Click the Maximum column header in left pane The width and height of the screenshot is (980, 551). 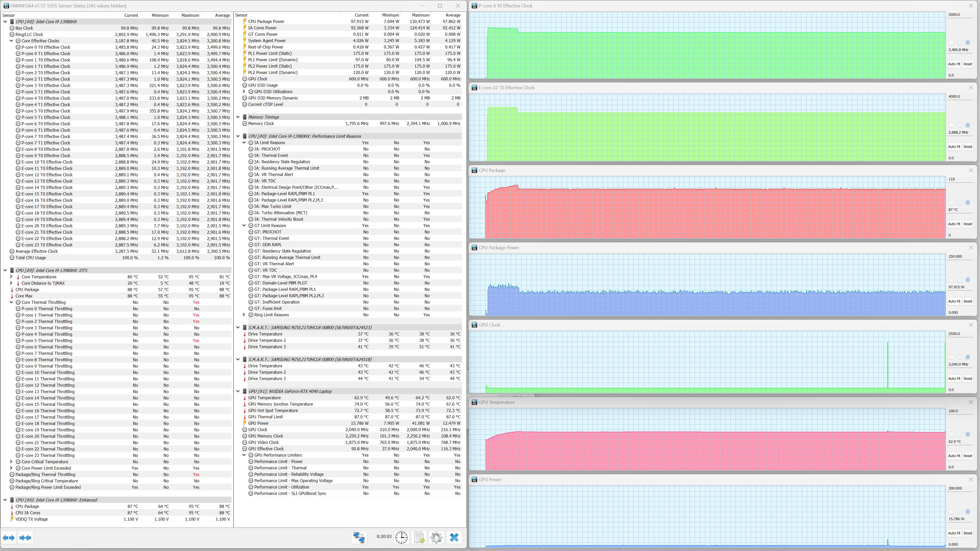190,15
